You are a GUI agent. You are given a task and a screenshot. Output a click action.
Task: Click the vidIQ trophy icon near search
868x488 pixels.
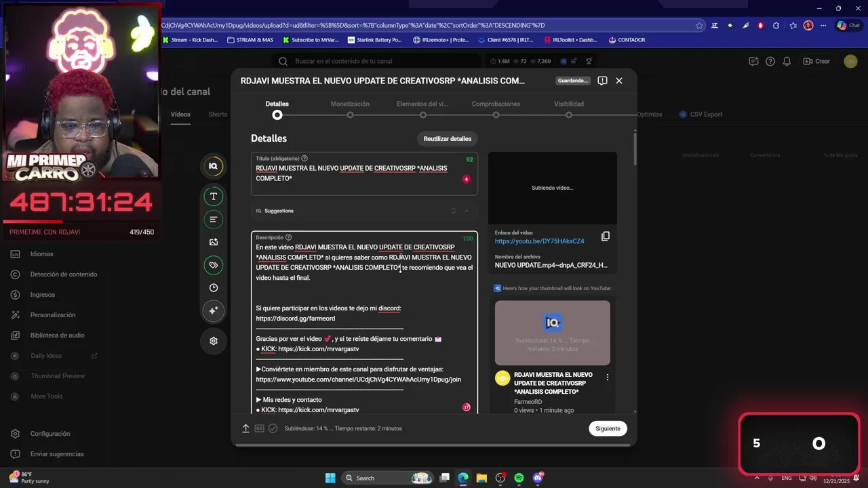coord(589,61)
